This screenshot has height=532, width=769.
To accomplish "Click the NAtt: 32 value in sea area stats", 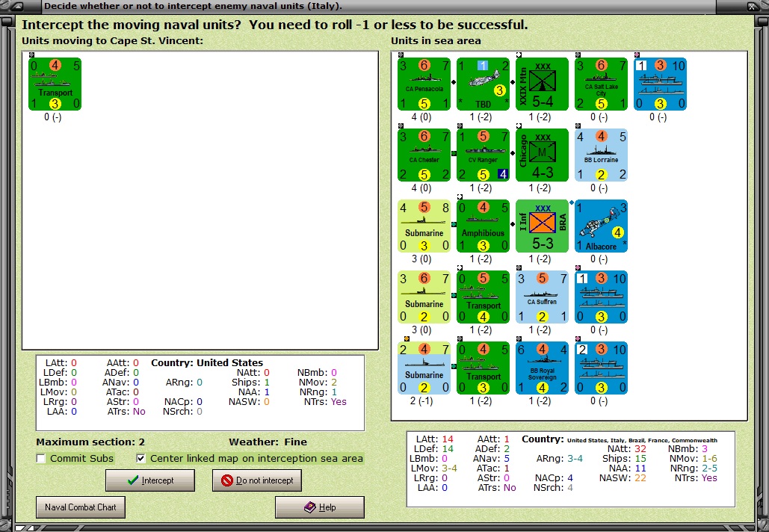I will [640, 448].
